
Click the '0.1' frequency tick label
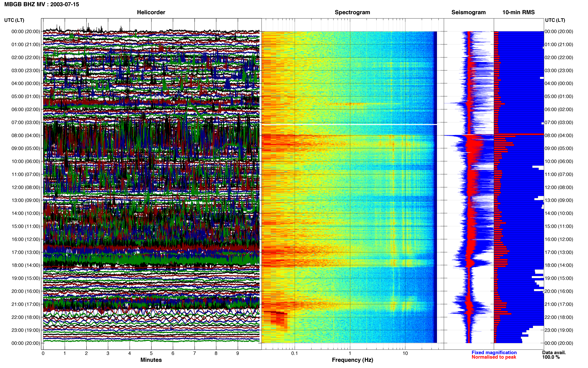(295, 353)
